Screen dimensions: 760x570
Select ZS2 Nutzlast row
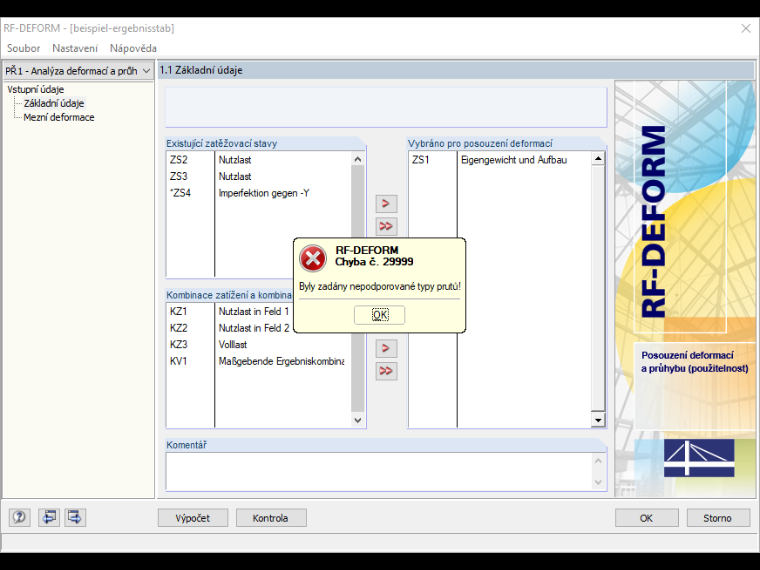pyautogui.click(x=259, y=160)
